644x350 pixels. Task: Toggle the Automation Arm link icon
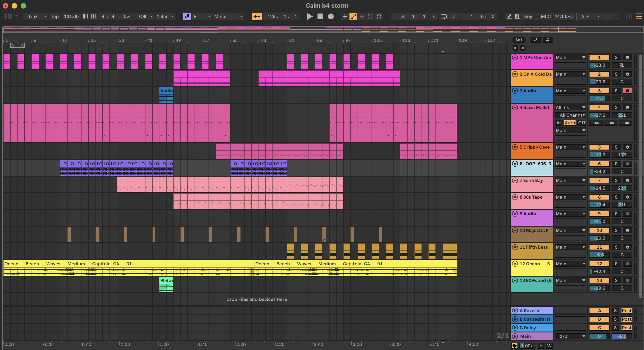[x=353, y=16]
